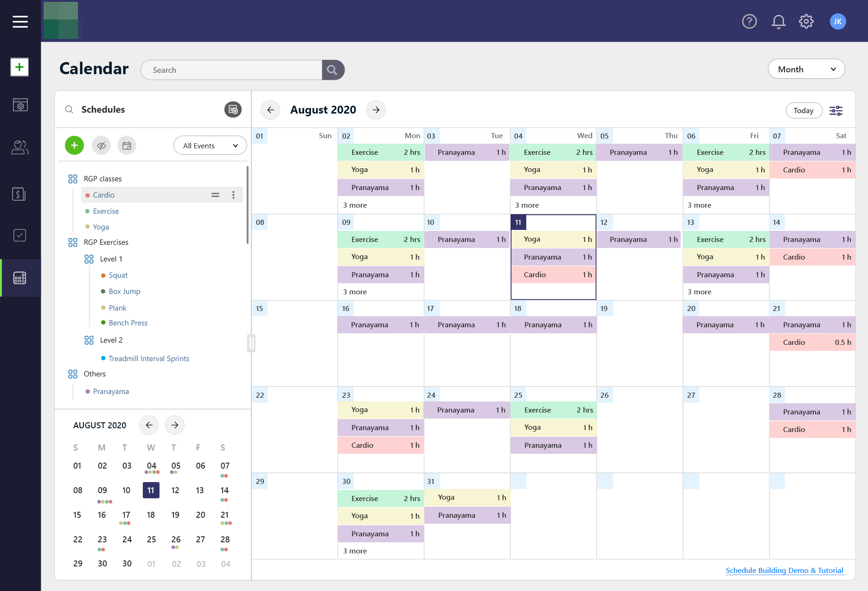Click the calendar check icon in Schedules

[x=127, y=146]
